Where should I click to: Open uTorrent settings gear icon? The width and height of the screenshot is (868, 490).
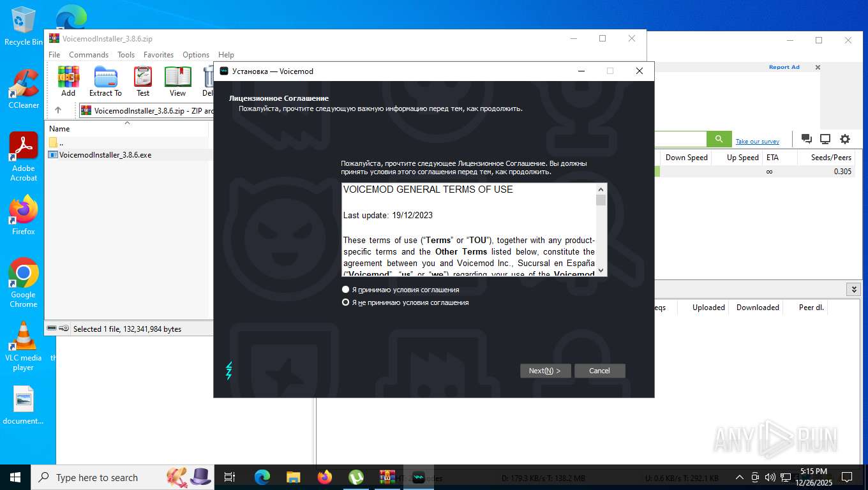point(845,139)
